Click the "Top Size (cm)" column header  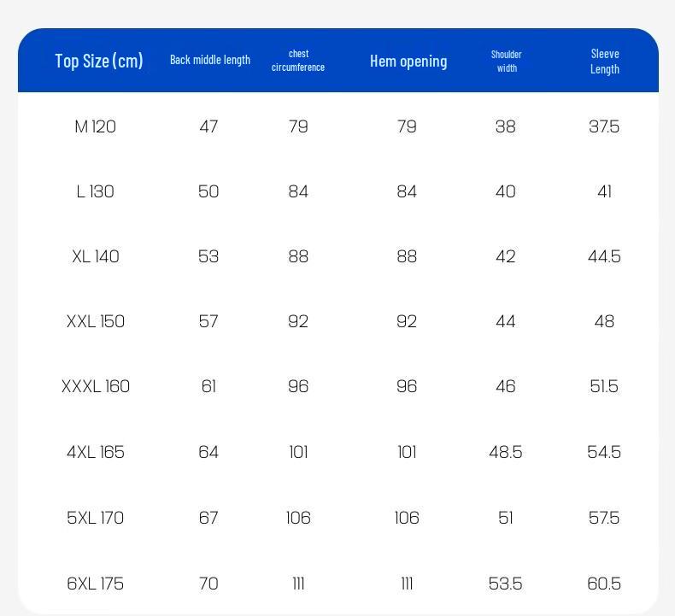(99, 61)
